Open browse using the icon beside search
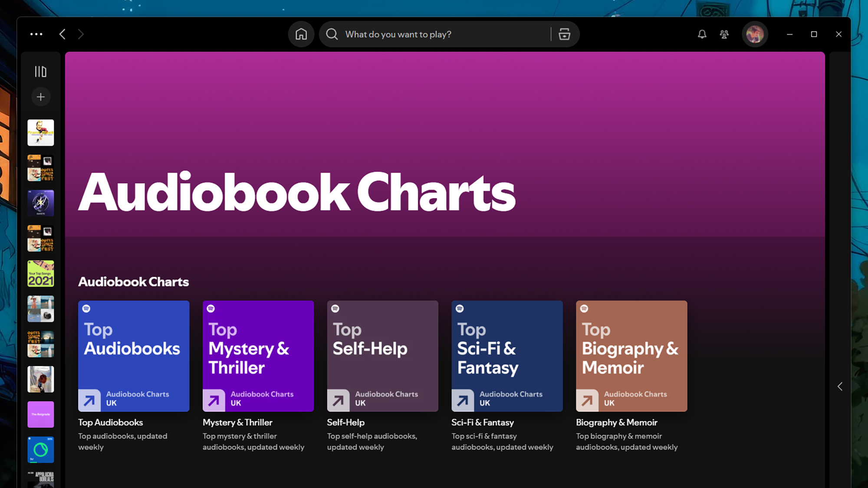The height and width of the screenshot is (488, 868). [564, 34]
